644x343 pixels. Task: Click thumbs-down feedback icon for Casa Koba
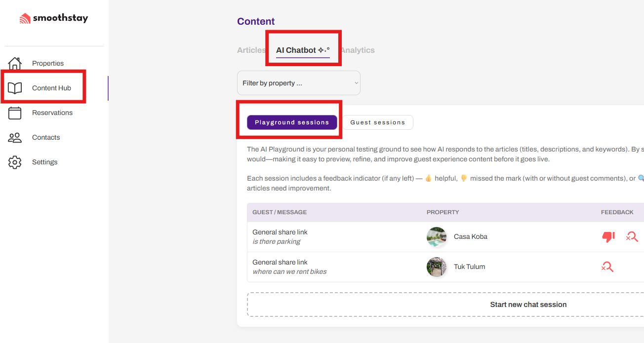click(x=608, y=237)
